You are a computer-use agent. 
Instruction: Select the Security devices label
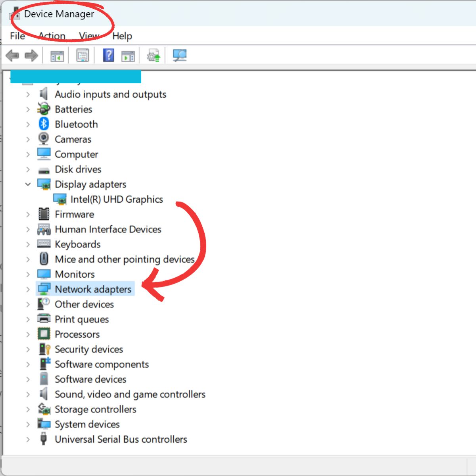point(89,349)
